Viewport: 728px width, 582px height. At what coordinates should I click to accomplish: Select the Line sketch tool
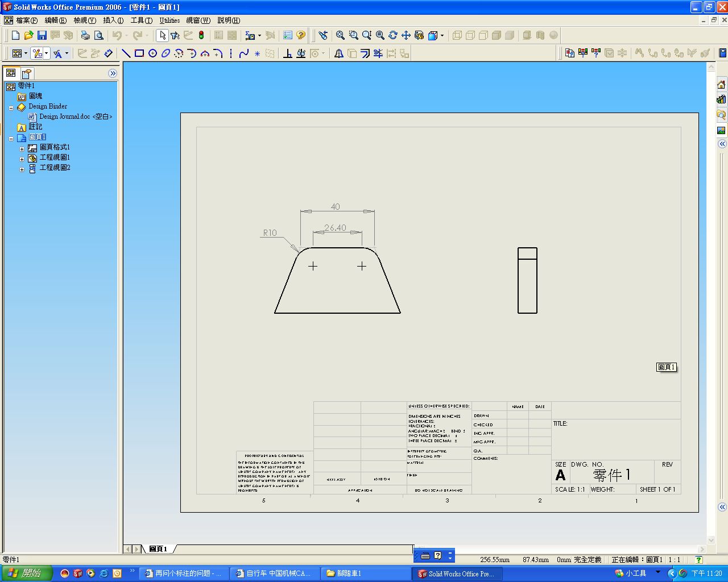tap(126, 53)
